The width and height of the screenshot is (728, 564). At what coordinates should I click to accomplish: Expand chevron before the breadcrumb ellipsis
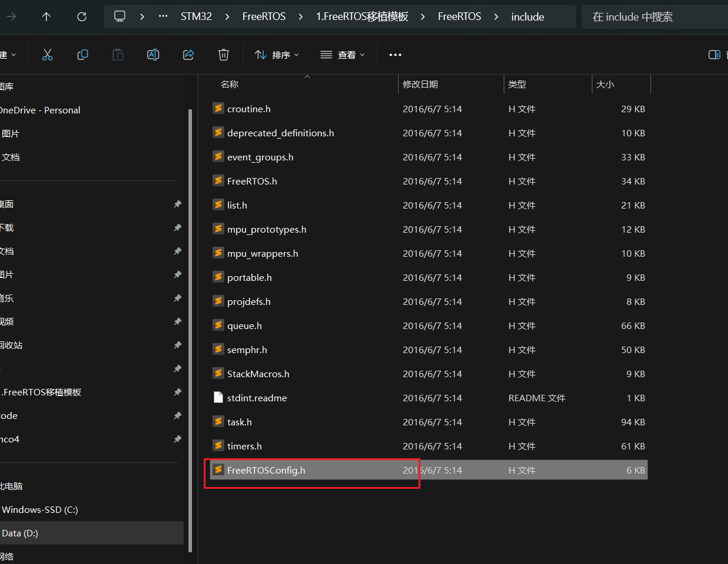tap(142, 16)
